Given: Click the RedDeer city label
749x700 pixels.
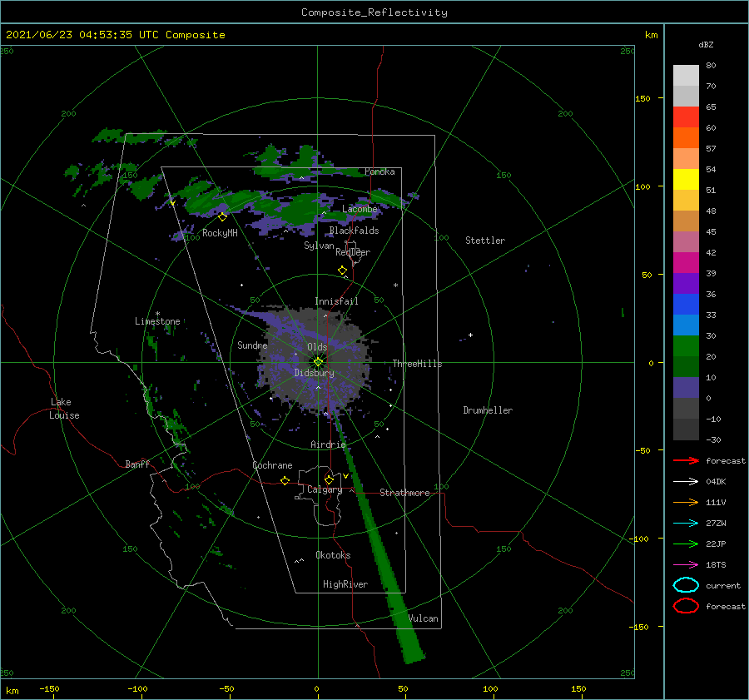Looking at the screenshot, I should 353,252.
